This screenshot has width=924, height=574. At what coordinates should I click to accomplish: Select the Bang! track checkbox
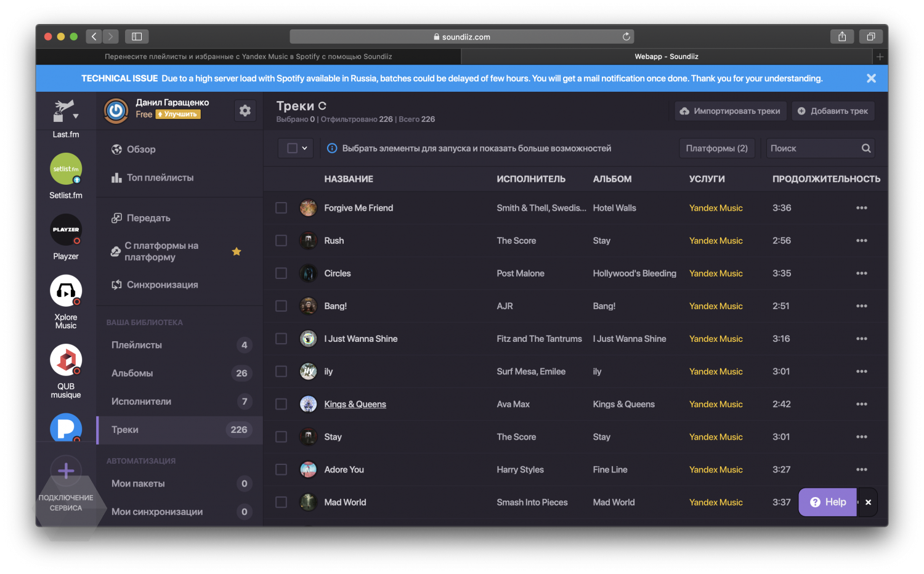point(281,305)
